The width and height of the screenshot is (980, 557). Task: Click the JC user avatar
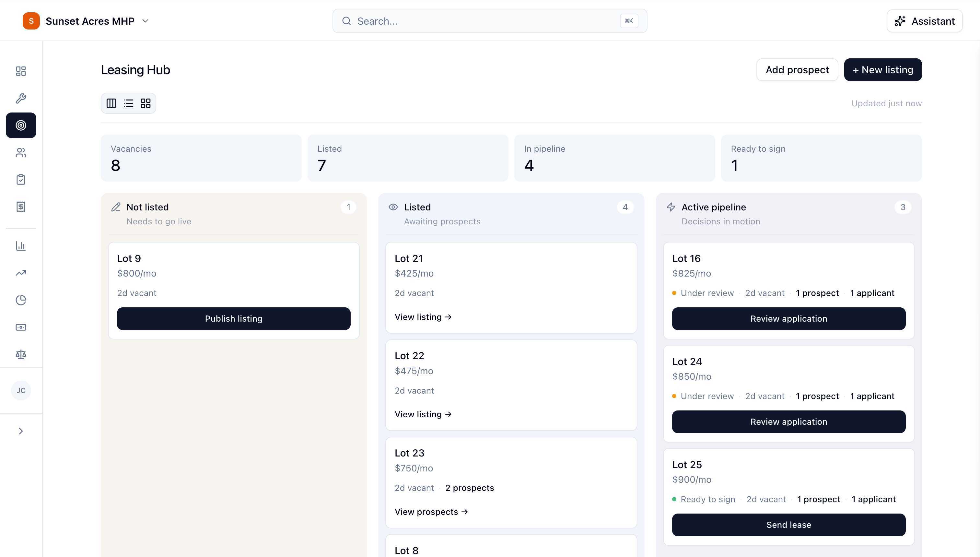pos(21,390)
